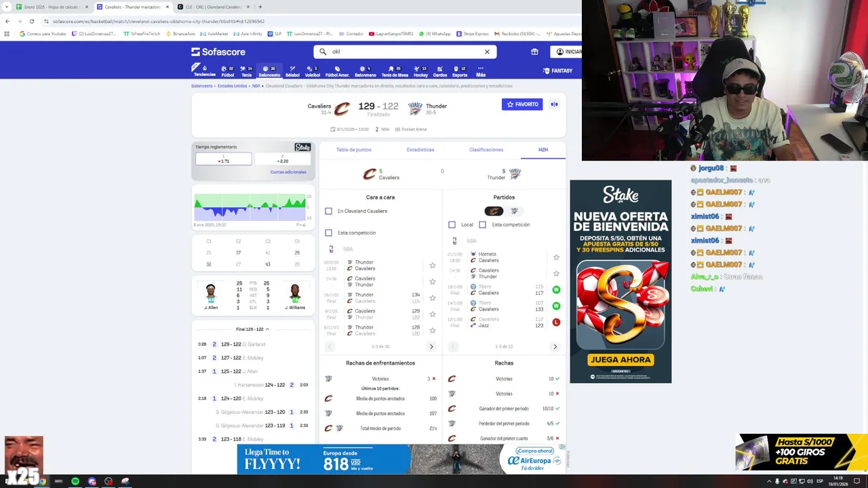Open the Tendencias sport category
Image resolution: width=868 pixels, height=488 pixels.
[x=204, y=70]
